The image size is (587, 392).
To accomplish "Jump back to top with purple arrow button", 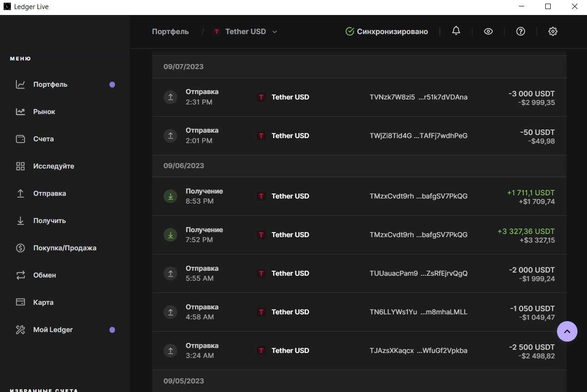I will [x=567, y=332].
